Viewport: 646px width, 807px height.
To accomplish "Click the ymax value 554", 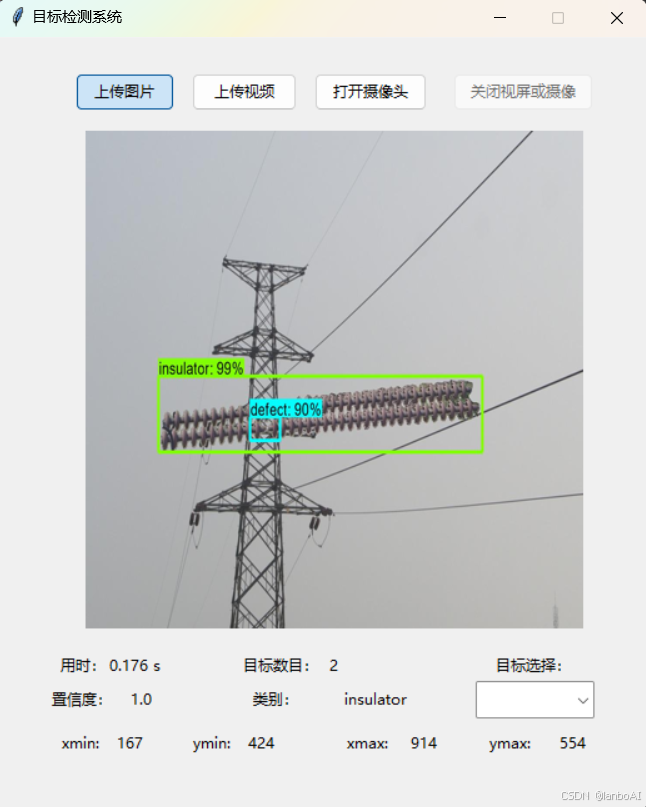I will click(572, 743).
